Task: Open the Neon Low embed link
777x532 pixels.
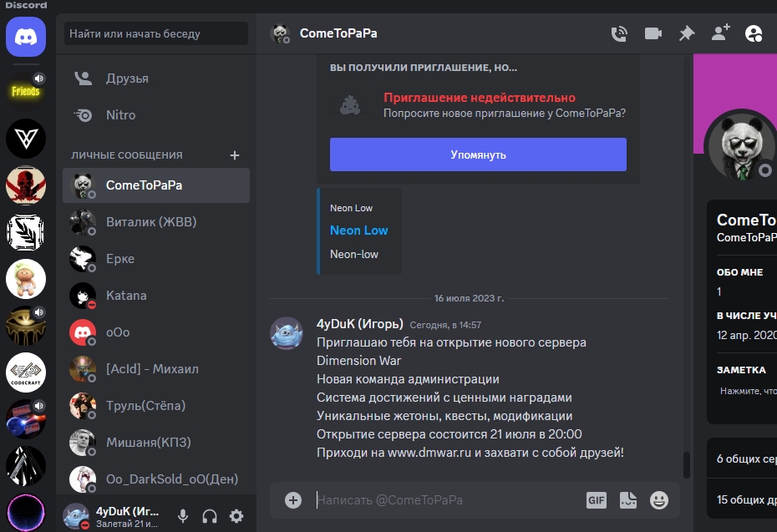Action: coord(358,231)
